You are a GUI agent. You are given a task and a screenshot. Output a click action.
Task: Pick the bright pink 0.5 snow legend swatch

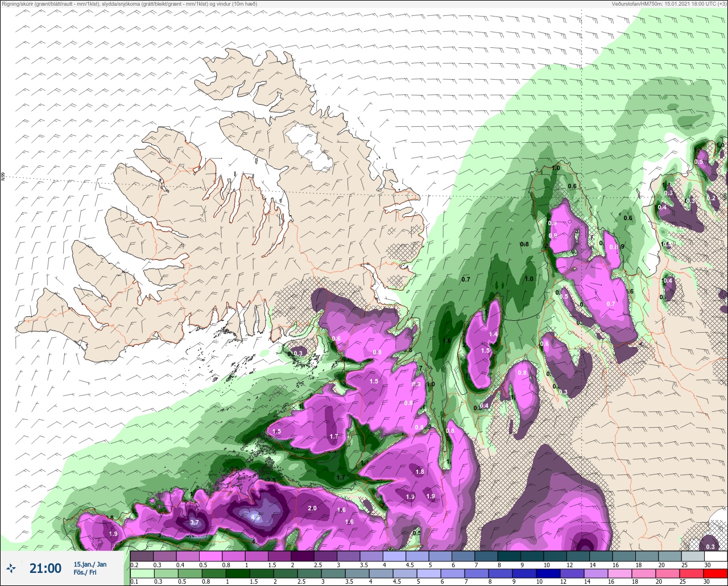(x=210, y=556)
